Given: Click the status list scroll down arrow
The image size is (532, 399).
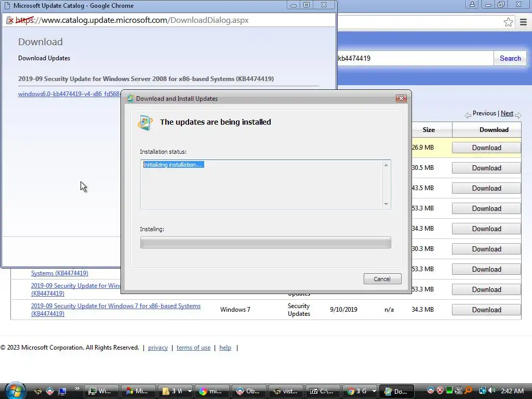Looking at the screenshot, I should pos(386,204).
